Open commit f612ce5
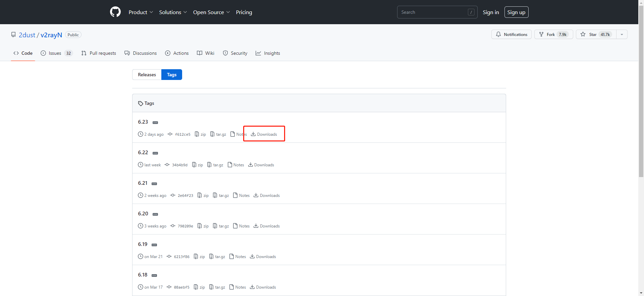This screenshot has width=644, height=296. (x=179, y=134)
